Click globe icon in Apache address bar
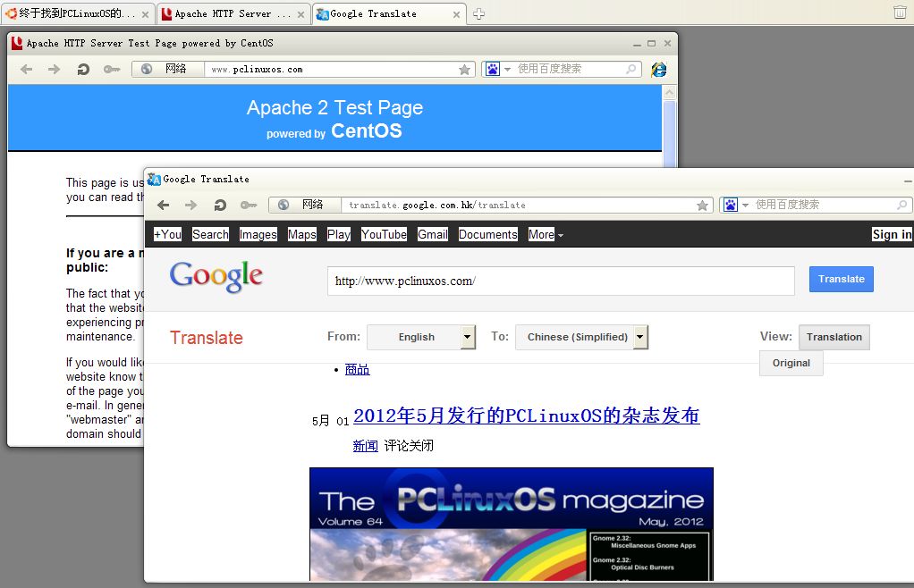Screen dimensions: 914x588 pos(147,69)
